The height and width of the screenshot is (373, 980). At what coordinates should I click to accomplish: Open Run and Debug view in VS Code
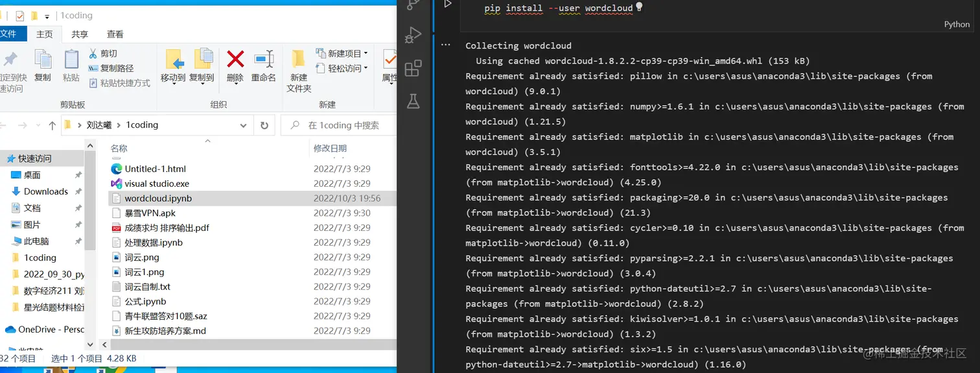point(413,36)
